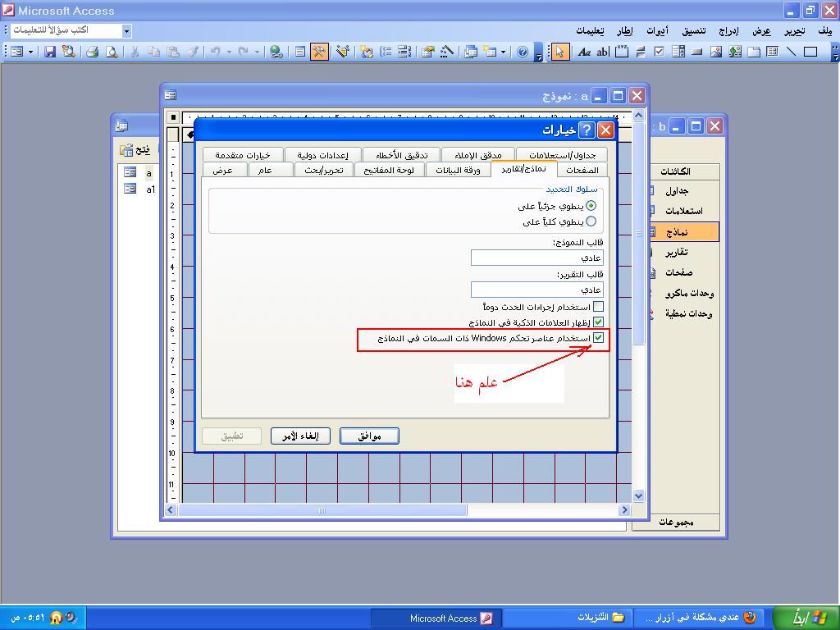Click in قالب التقرير text field

click(536, 290)
